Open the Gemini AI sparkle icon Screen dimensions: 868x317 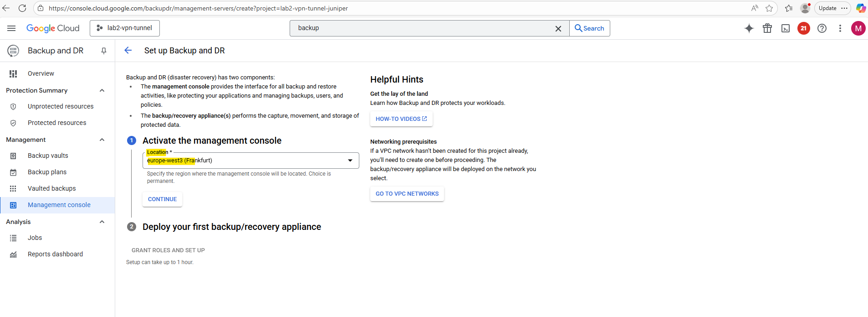coord(749,28)
